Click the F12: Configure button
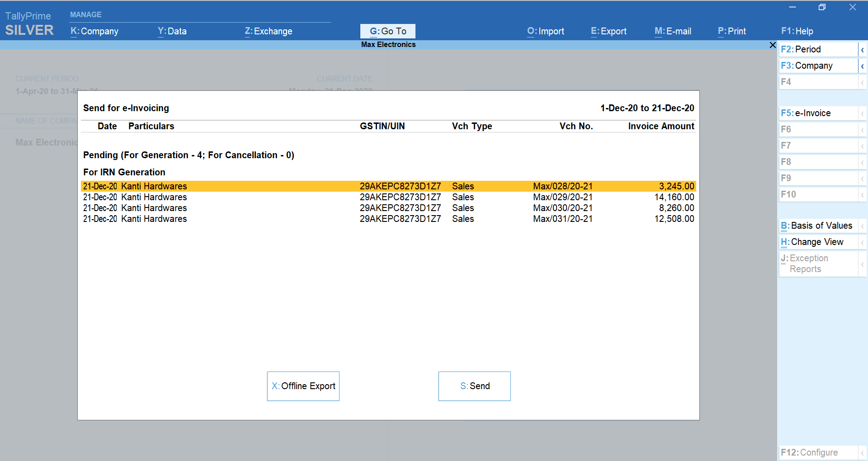Screen dimensions: 868x461 tap(818, 453)
